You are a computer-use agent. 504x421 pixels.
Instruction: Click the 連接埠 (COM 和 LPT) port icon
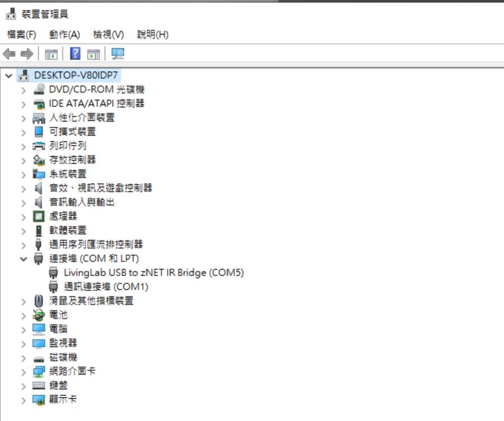coord(39,259)
